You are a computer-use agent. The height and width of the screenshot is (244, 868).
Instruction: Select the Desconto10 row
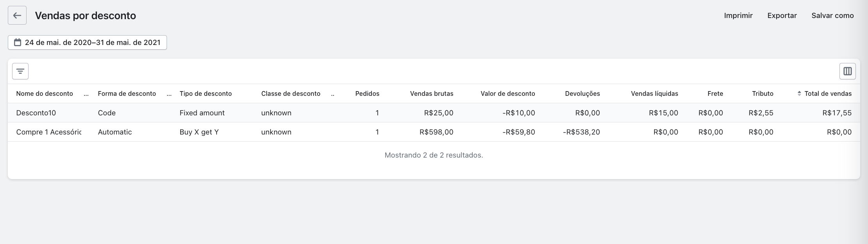[36, 113]
